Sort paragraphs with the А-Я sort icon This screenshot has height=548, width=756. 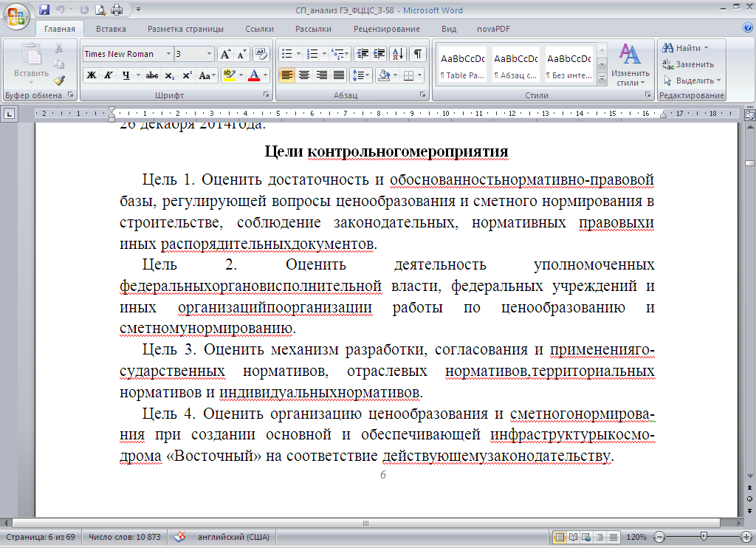(398, 54)
